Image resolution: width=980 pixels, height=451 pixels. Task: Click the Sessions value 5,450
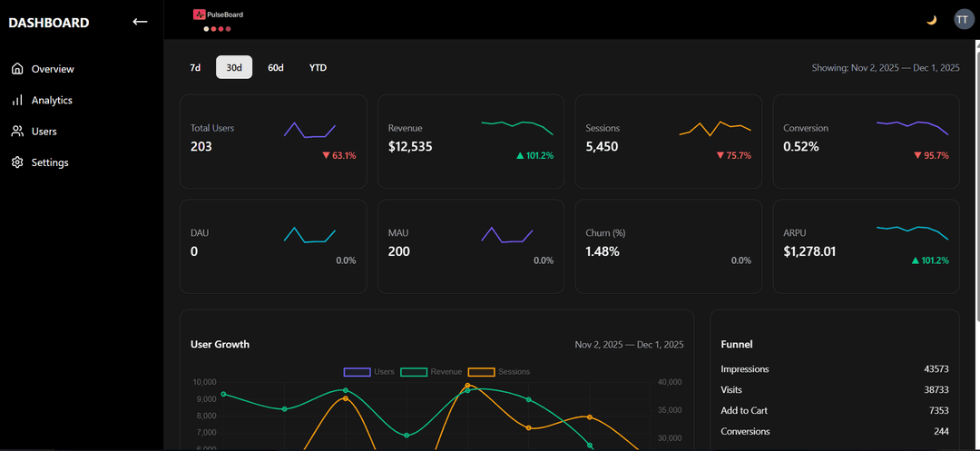602,147
